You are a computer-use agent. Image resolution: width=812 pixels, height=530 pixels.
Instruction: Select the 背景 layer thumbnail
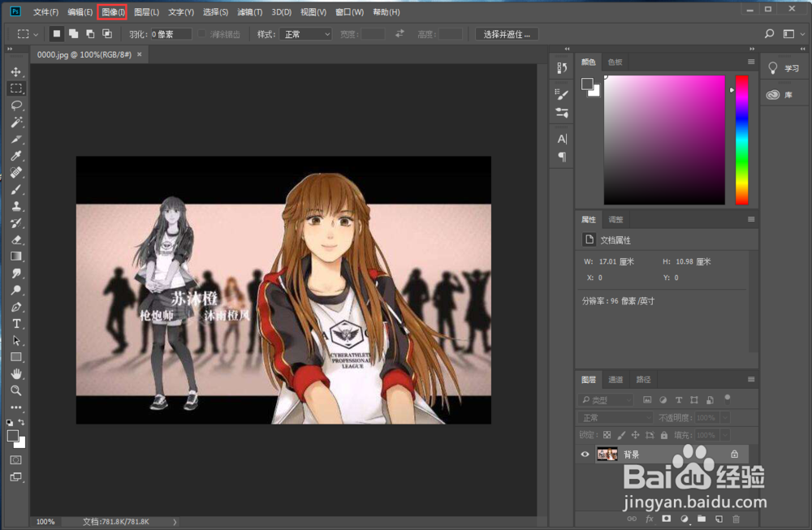[607, 455]
